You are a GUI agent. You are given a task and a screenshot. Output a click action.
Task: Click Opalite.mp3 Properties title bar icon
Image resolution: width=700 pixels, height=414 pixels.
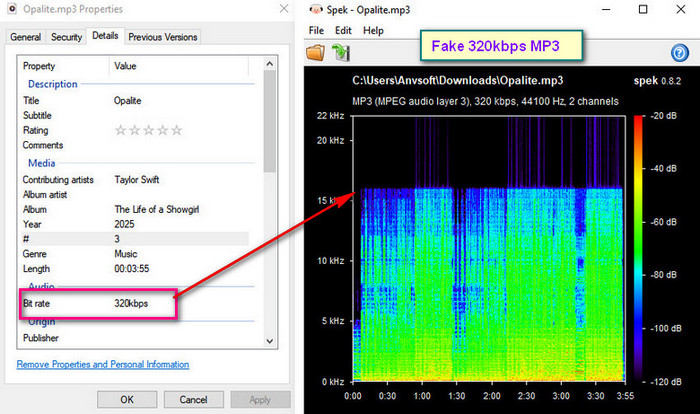[x=12, y=8]
